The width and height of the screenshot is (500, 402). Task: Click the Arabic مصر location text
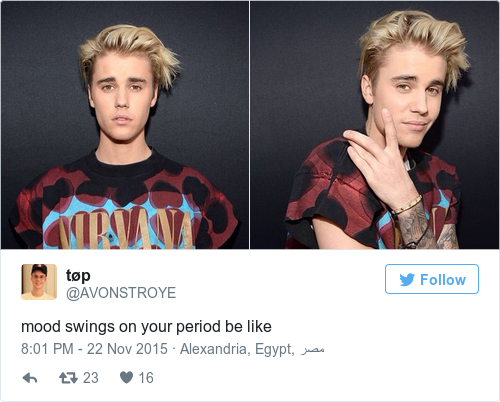[x=312, y=350]
